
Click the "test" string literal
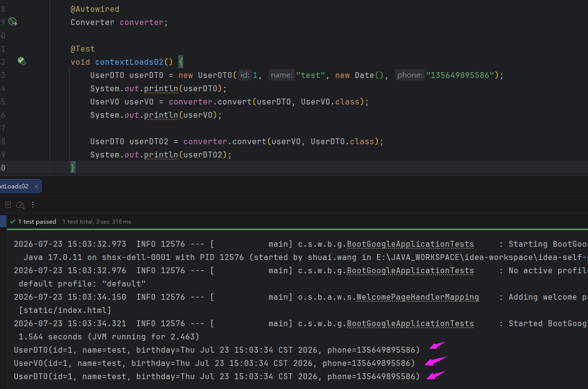point(311,75)
